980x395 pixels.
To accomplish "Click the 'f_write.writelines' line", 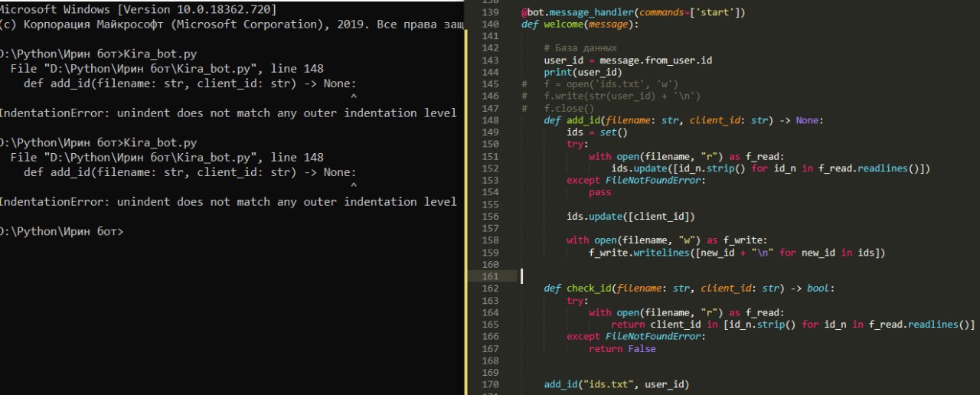I will coord(737,253).
